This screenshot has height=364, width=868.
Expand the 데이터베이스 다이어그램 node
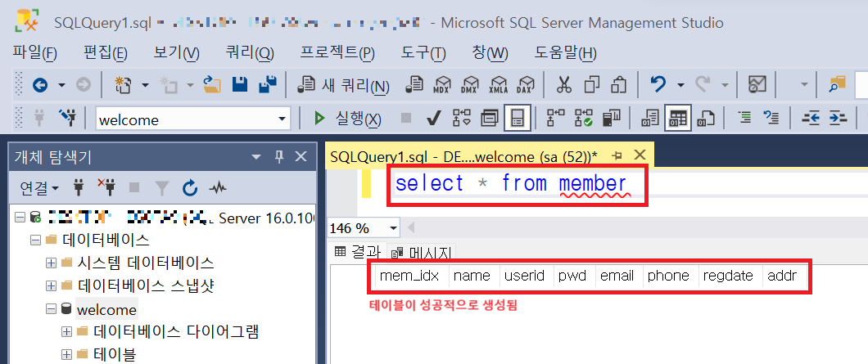tap(67, 332)
